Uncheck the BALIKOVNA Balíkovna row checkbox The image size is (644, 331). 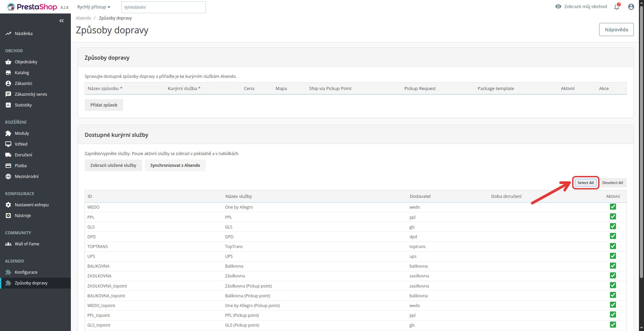pyautogui.click(x=613, y=266)
